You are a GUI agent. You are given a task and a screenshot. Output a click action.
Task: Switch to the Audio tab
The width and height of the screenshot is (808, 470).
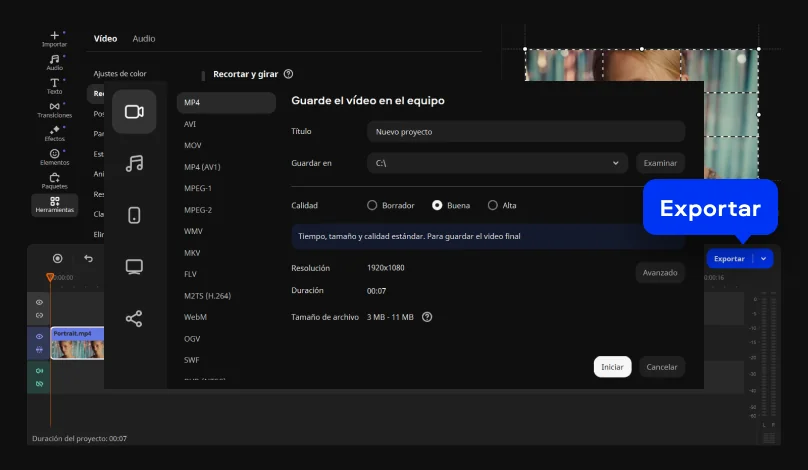tap(144, 39)
